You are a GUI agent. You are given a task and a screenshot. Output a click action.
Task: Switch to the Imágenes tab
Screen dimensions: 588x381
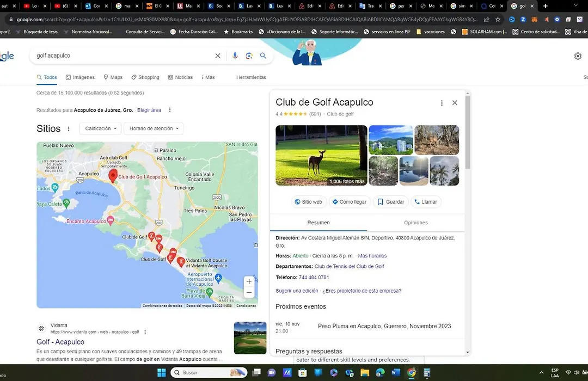80,77
